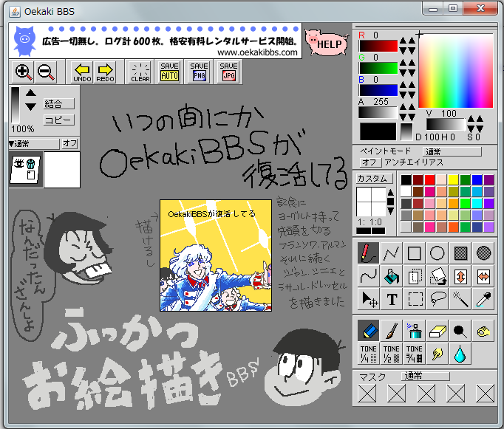Toggle the leftmost mask color box
Screen dimensions: 504x429
click(367, 394)
